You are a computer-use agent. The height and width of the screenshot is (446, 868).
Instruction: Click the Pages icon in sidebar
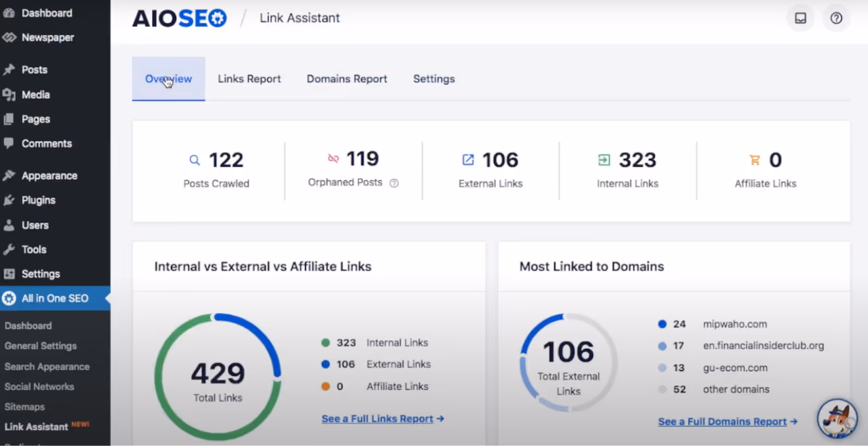tap(9, 119)
